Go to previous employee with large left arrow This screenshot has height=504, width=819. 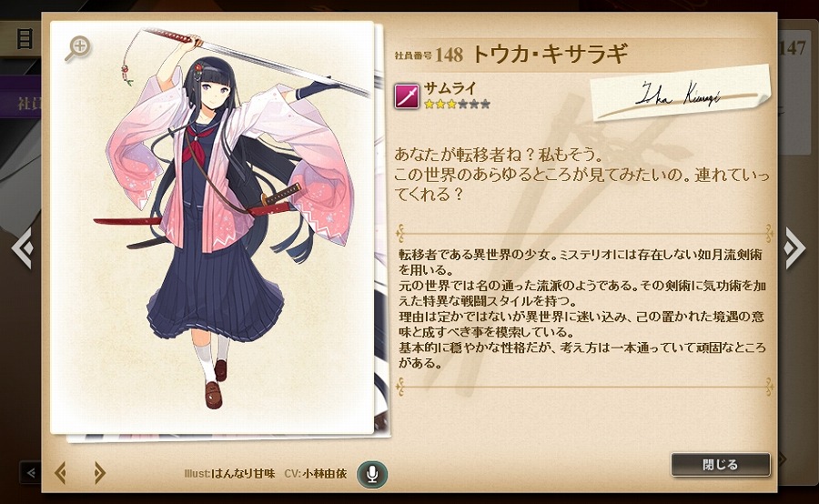23,247
